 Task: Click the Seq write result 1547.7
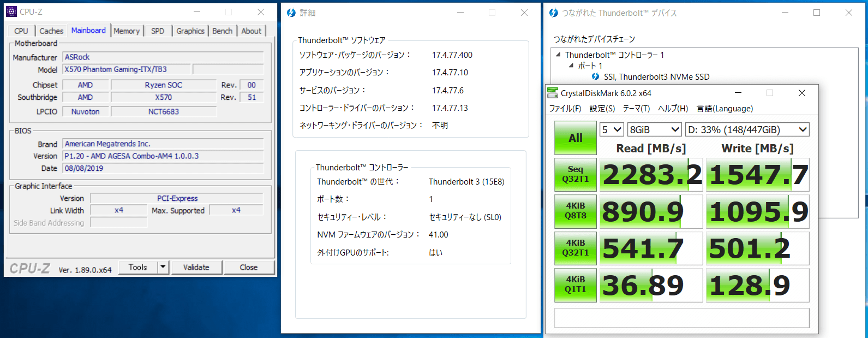[758, 175]
